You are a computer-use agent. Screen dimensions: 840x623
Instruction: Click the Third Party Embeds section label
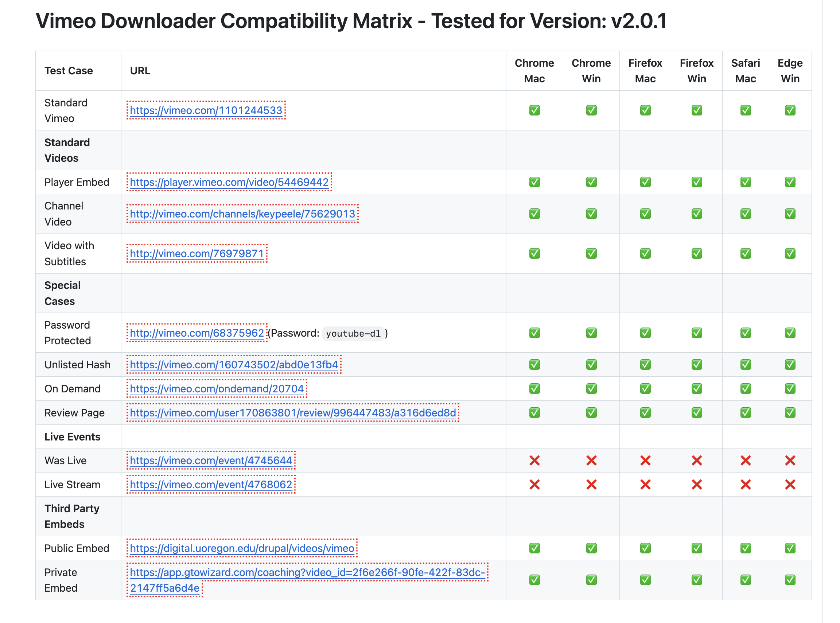coord(72,516)
